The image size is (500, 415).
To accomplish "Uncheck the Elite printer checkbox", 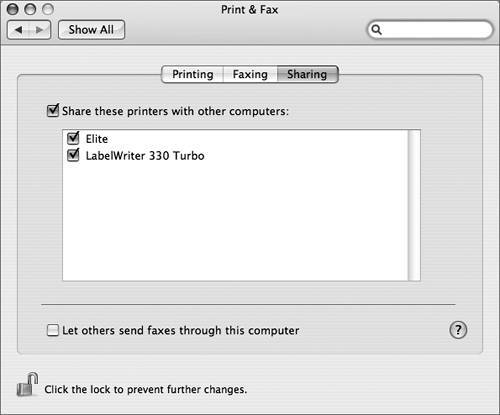I will [x=73, y=138].
